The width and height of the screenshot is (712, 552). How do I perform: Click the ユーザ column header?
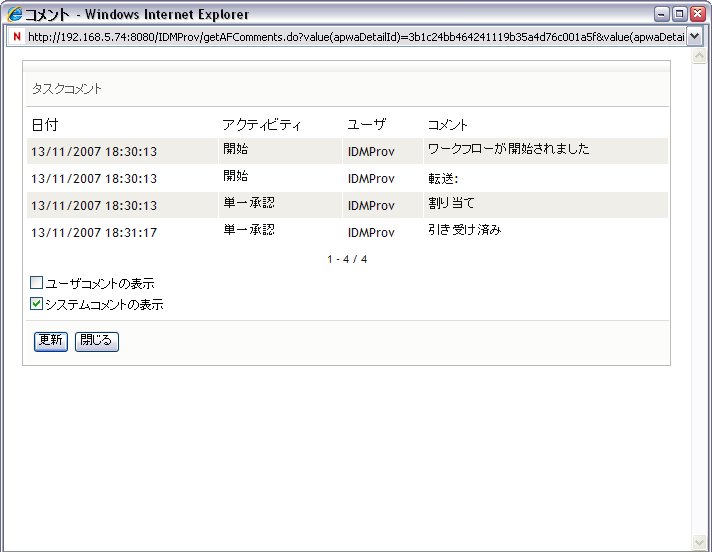click(x=367, y=125)
